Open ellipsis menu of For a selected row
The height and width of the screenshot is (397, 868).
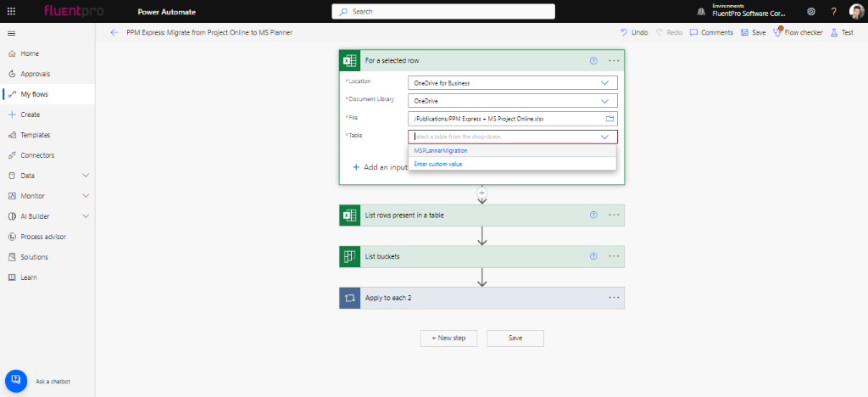click(x=614, y=61)
